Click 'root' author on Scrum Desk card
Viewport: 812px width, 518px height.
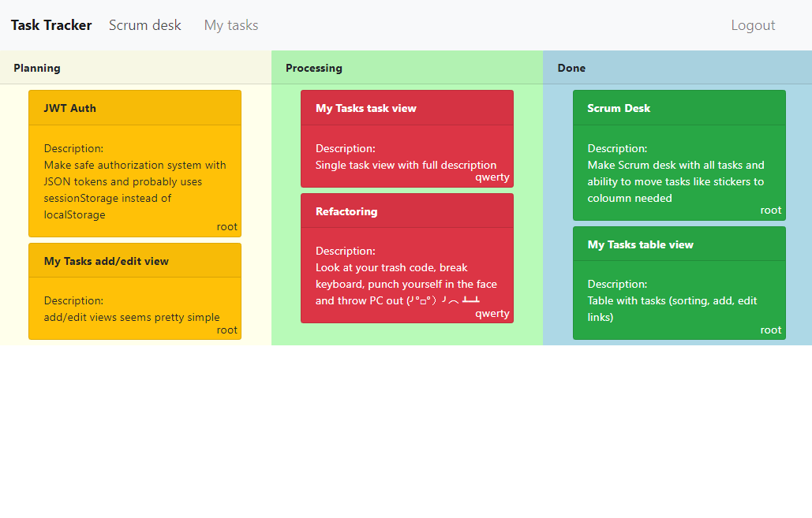pos(770,210)
